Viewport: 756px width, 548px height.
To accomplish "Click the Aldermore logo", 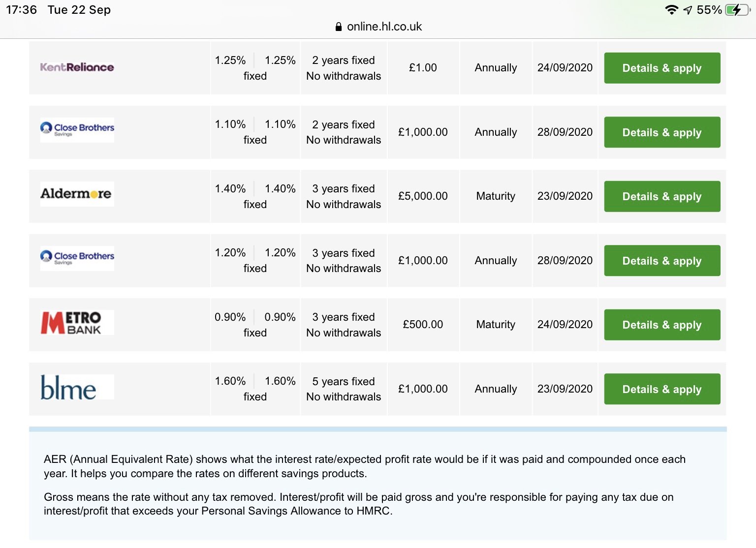I will 76,194.
